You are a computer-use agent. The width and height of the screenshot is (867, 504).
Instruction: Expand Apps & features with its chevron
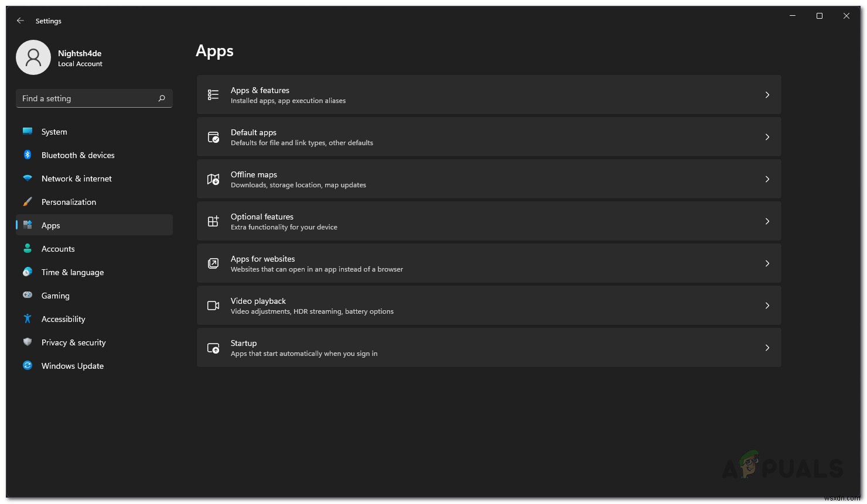click(x=767, y=94)
